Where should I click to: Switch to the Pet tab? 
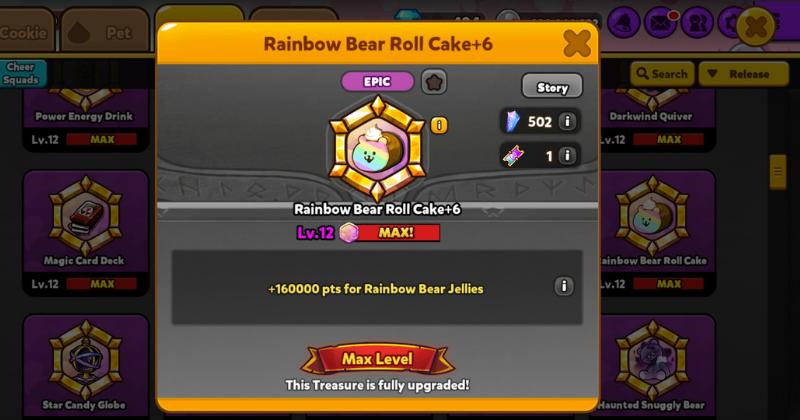[105, 31]
